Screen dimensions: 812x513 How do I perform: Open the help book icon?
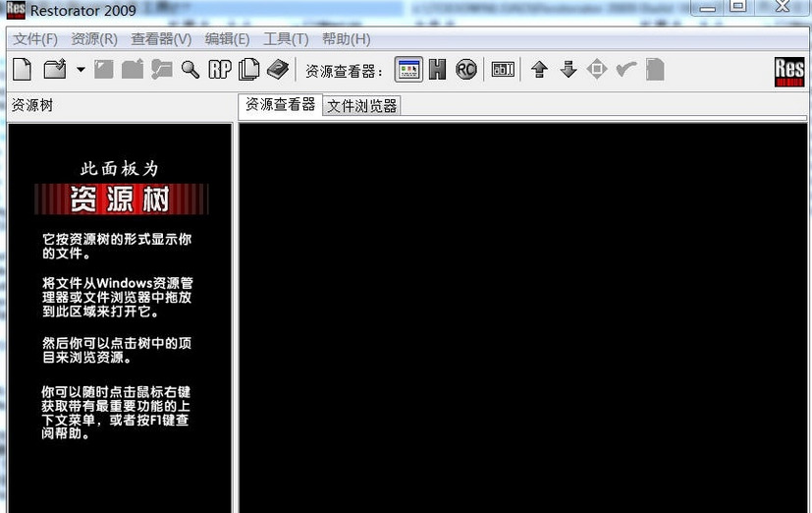click(x=278, y=70)
